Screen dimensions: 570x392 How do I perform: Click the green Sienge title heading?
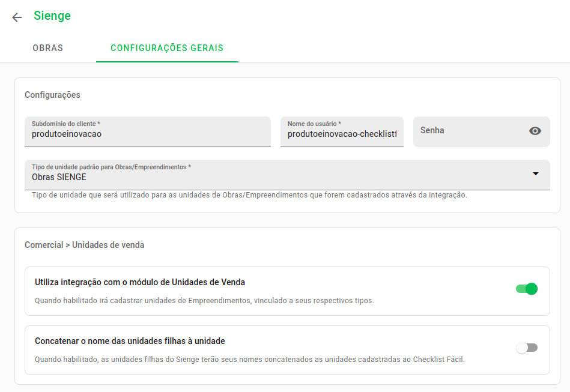(52, 16)
